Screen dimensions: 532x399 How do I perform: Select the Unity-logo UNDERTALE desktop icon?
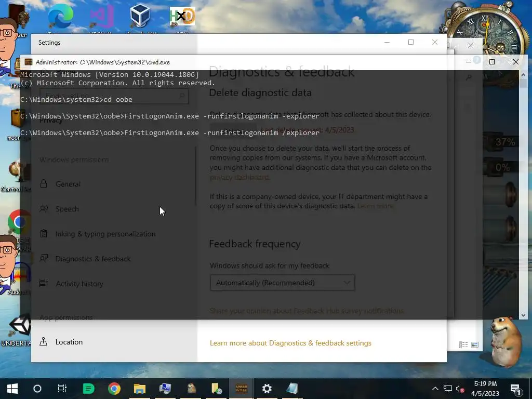coord(20,325)
